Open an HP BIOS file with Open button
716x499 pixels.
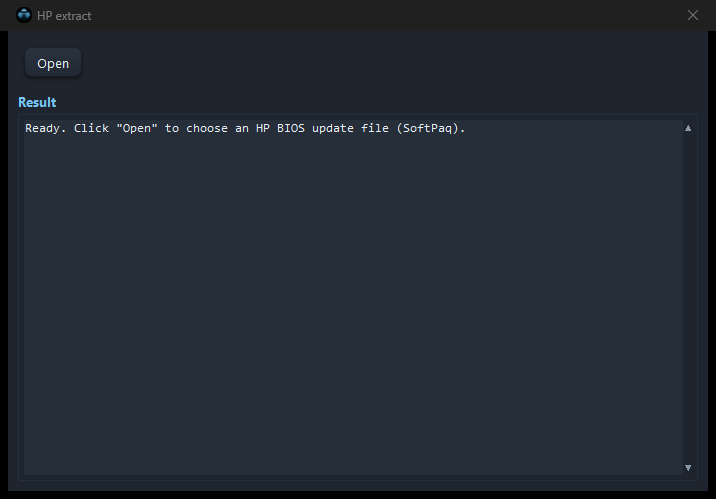[x=53, y=63]
